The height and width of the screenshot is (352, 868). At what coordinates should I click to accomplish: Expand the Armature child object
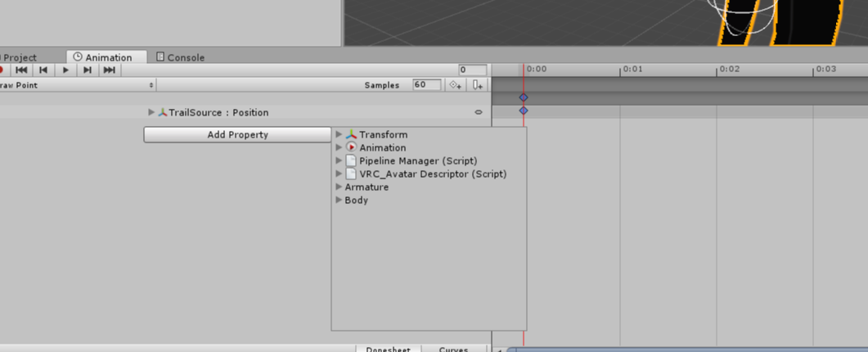click(x=339, y=187)
